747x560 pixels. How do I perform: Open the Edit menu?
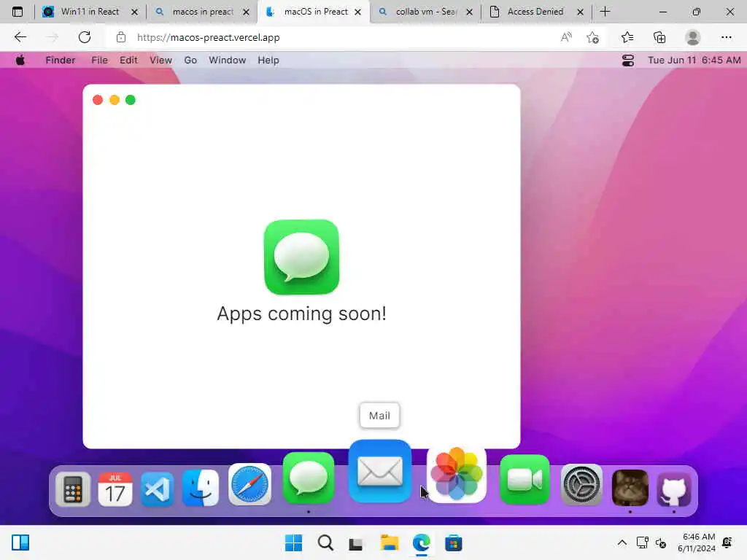[x=128, y=60]
